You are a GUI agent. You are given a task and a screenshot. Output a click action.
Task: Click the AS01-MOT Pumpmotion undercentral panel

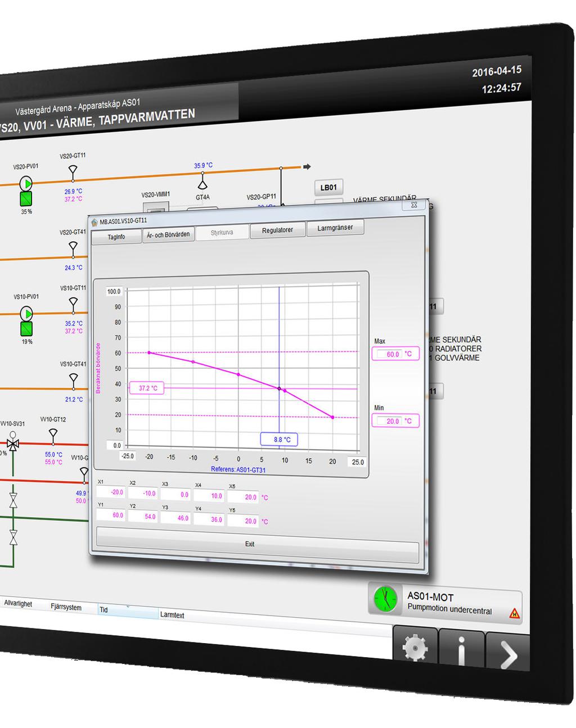tap(445, 603)
